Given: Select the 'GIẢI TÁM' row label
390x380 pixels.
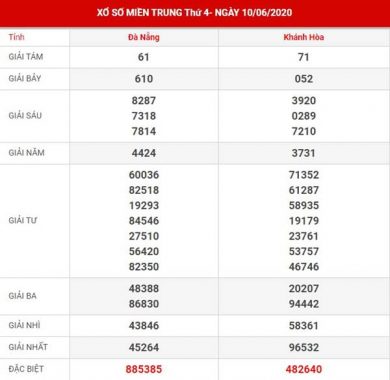Looking at the screenshot, I should pyautogui.click(x=26, y=57).
